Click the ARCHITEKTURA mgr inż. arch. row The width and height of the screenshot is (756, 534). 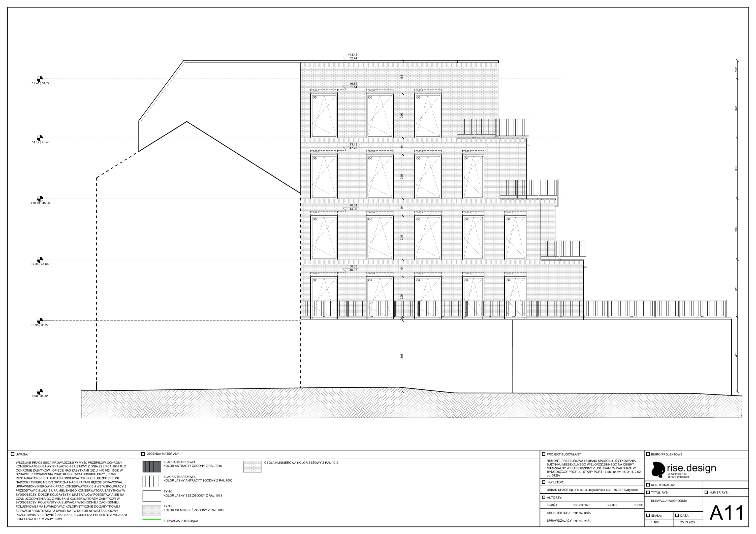click(x=569, y=513)
